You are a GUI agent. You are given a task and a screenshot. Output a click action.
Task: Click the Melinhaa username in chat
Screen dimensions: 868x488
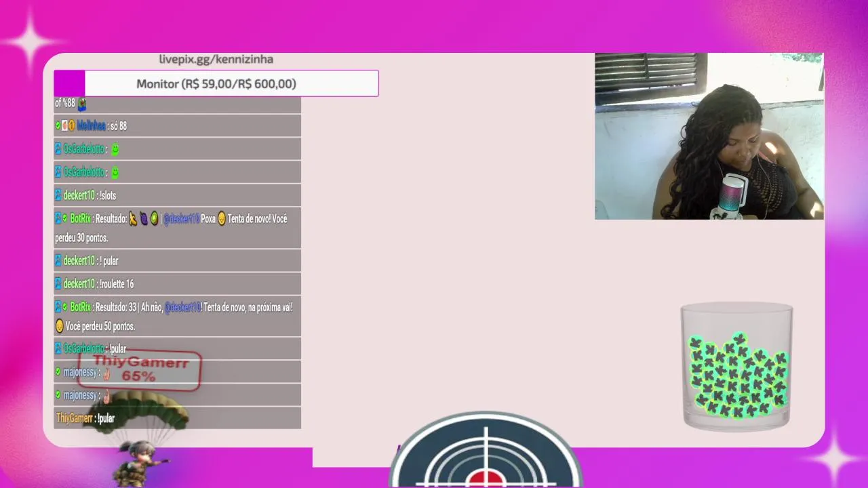click(x=91, y=125)
